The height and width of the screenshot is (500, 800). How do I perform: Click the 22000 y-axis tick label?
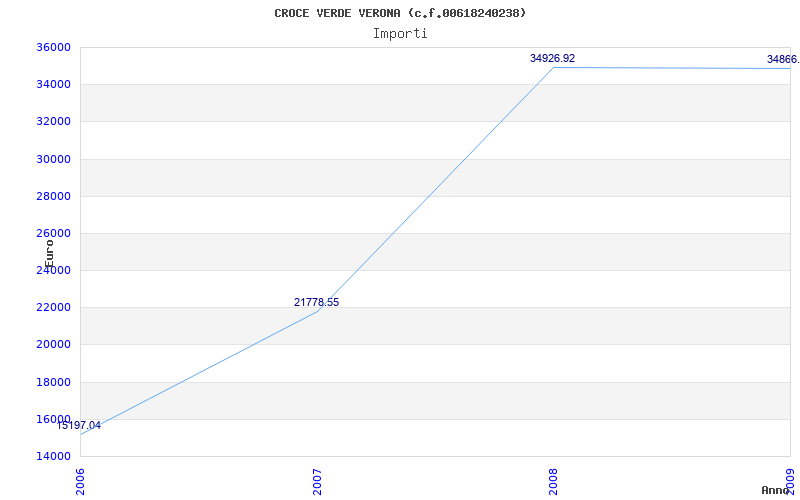pyautogui.click(x=53, y=308)
